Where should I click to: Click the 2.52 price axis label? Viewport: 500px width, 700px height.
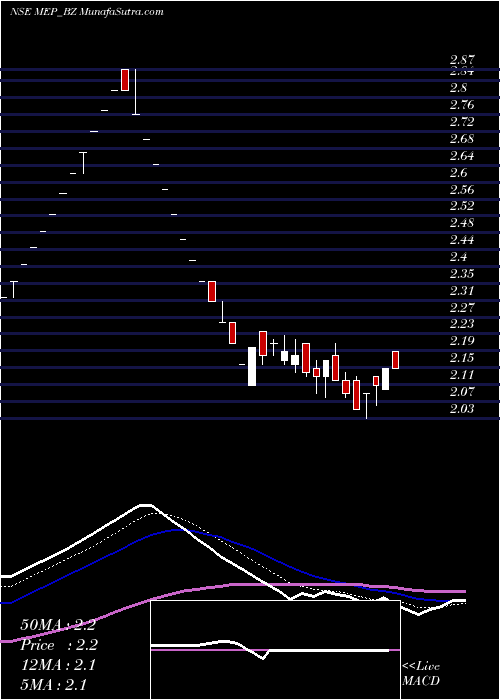click(462, 206)
